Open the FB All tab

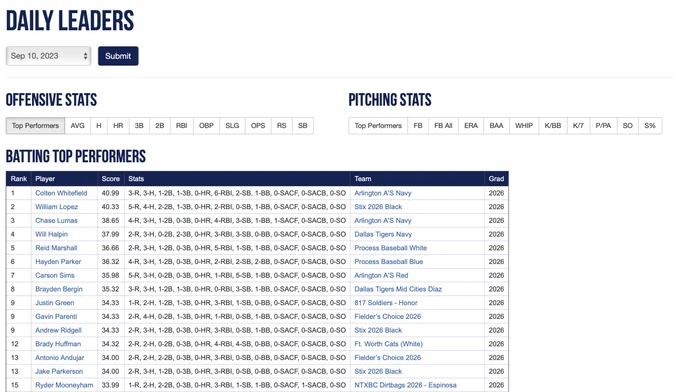tap(443, 126)
